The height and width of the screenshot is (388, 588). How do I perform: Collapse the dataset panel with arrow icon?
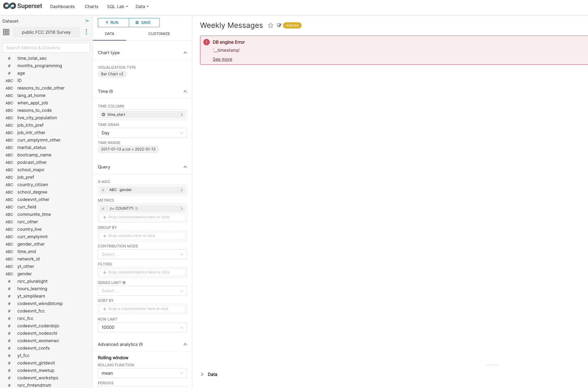click(x=87, y=21)
